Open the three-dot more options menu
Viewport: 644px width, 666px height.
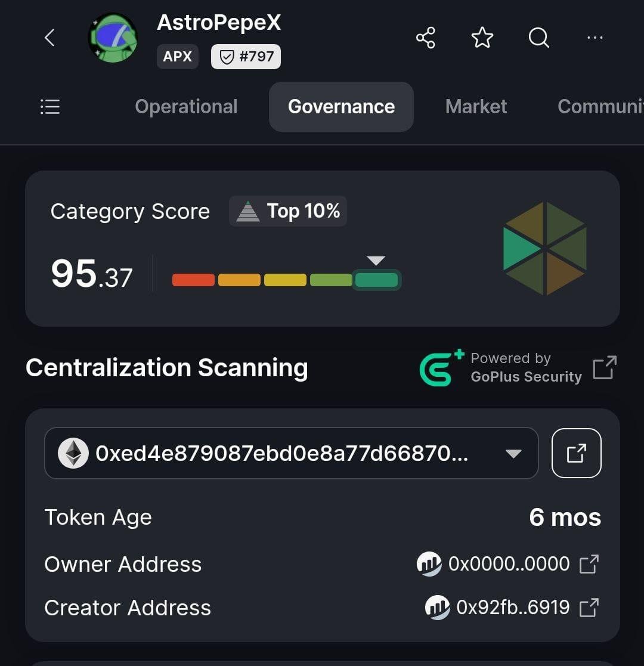595,38
